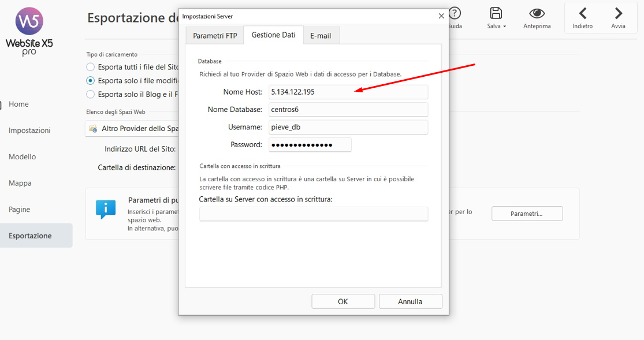Click the web space folder icon
Image resolution: width=644 pixels, height=340 pixels.
pyautogui.click(x=93, y=129)
